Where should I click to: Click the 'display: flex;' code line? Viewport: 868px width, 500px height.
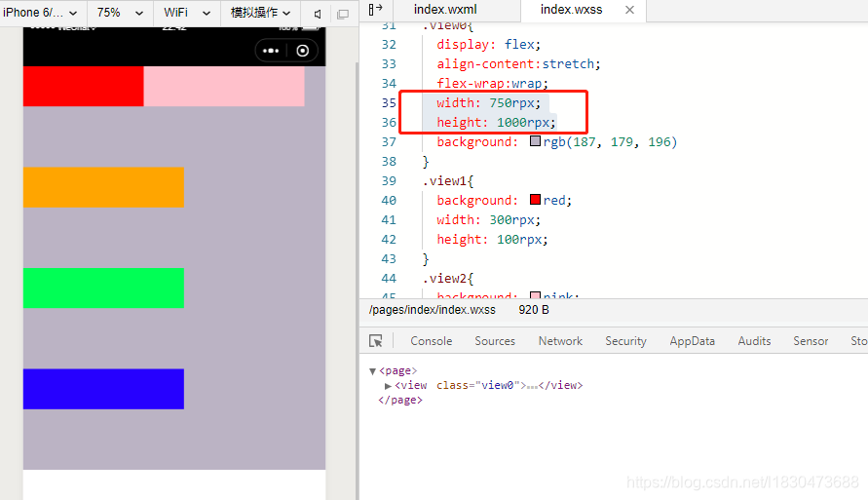click(488, 44)
